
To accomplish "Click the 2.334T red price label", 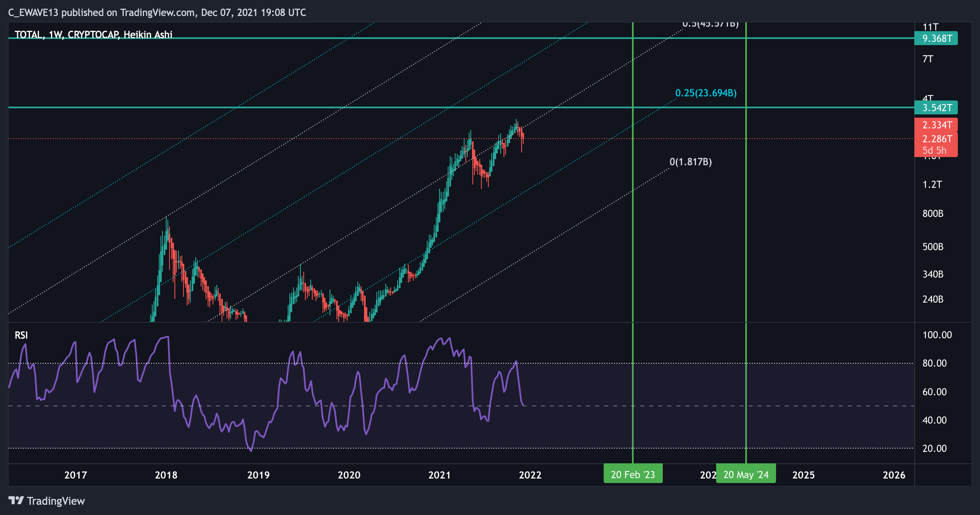I will tap(936, 125).
